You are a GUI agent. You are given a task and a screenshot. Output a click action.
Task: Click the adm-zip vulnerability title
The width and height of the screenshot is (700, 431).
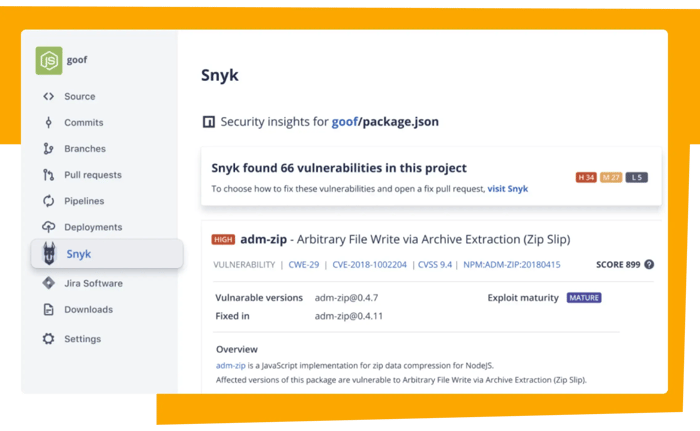pyautogui.click(x=405, y=239)
